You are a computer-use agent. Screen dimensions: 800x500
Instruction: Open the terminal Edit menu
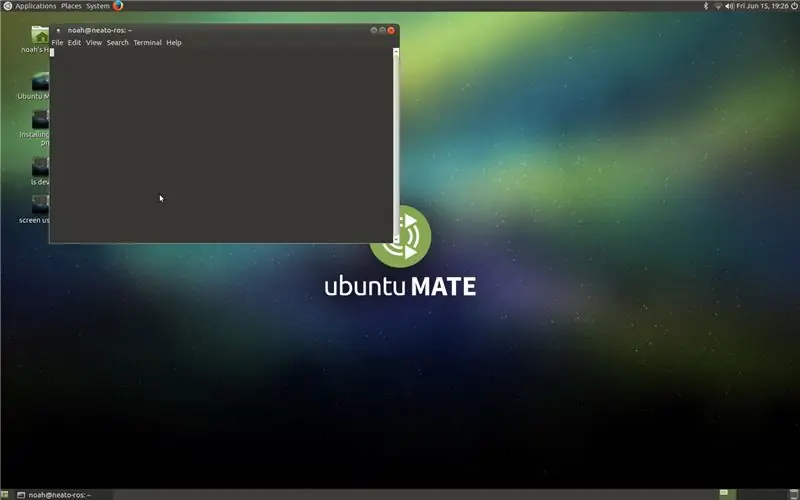coord(74,43)
